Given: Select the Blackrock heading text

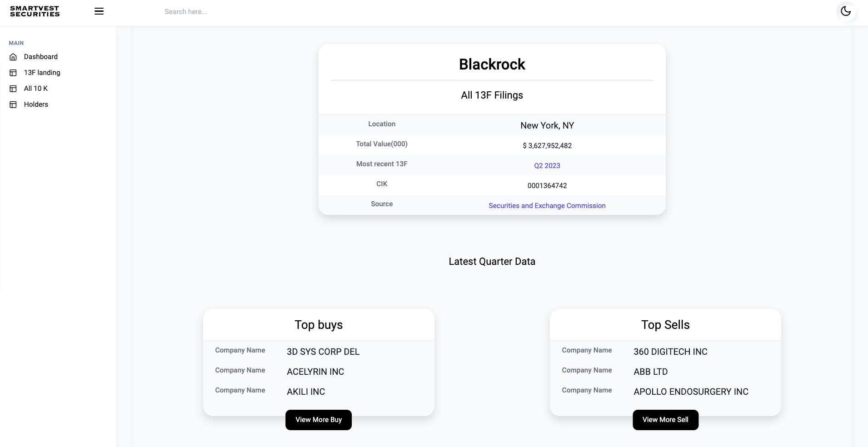Looking at the screenshot, I should pyautogui.click(x=492, y=65).
